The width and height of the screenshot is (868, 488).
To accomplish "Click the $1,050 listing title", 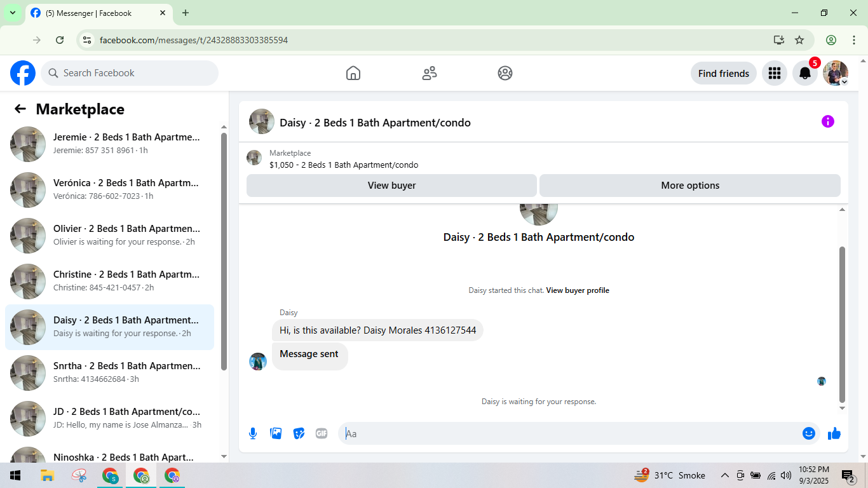I will tap(344, 165).
